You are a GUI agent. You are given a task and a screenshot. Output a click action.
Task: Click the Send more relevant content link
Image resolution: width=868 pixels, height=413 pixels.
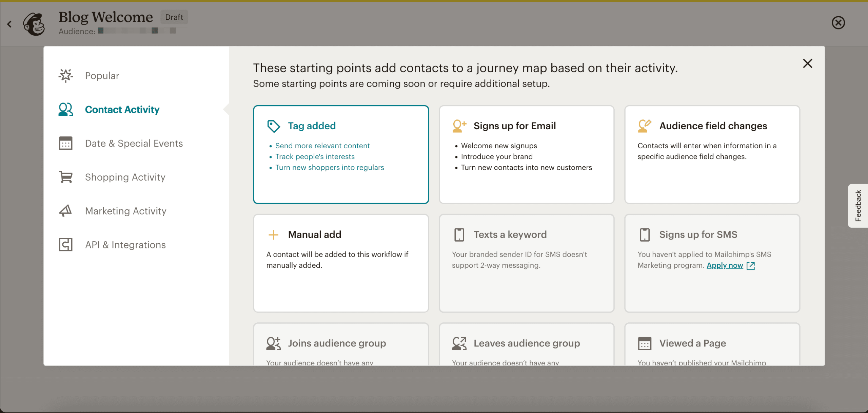[322, 146]
